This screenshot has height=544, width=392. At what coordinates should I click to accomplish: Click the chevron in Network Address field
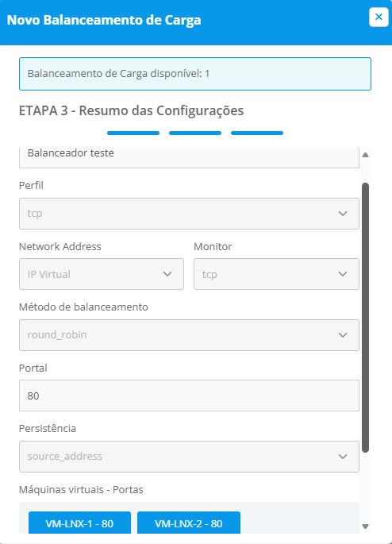[167, 274]
